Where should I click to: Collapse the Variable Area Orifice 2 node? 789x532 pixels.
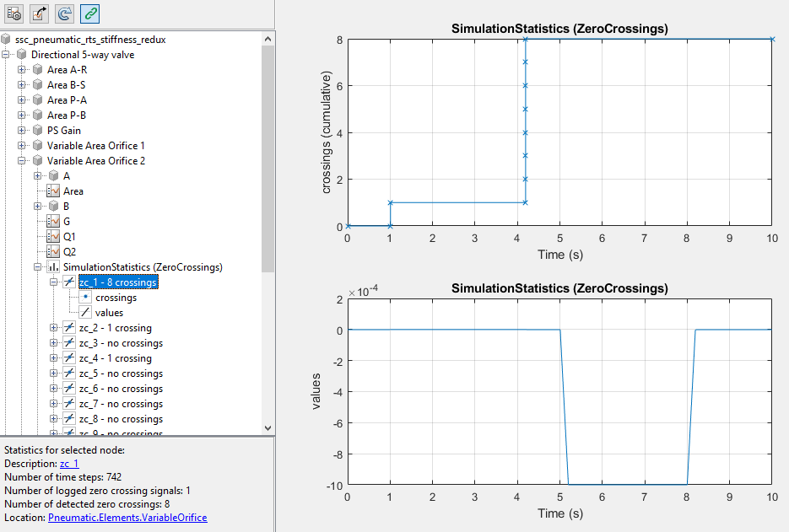tap(22, 160)
